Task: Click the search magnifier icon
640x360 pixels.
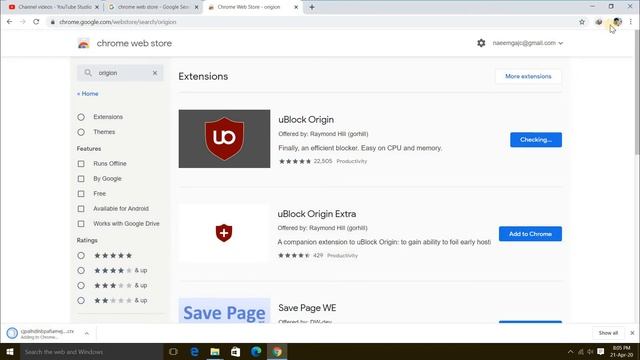Action: coord(88,73)
